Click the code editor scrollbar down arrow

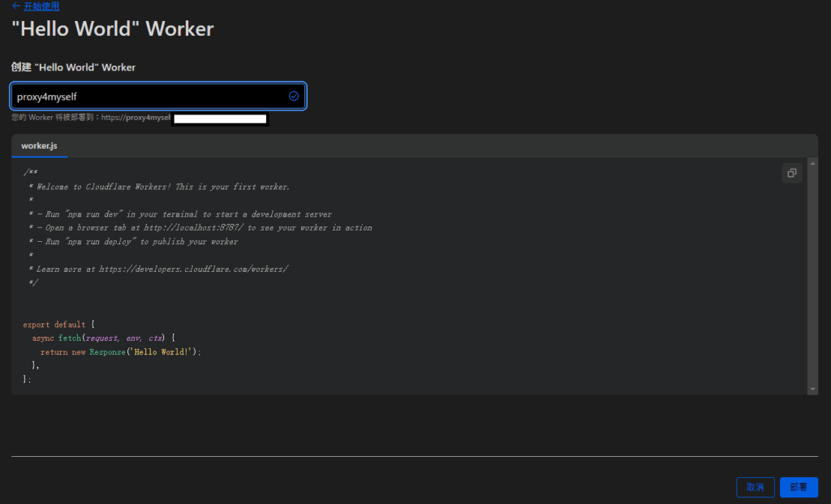tap(813, 390)
